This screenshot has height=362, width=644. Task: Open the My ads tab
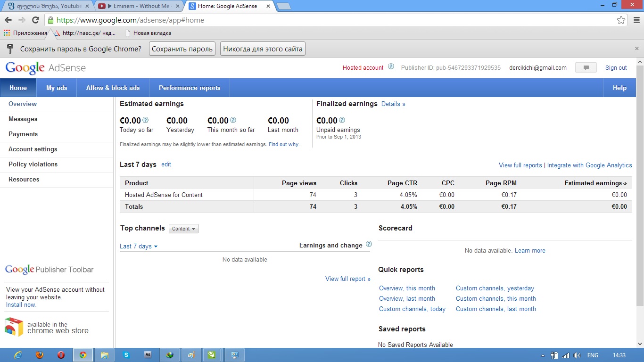coord(57,88)
